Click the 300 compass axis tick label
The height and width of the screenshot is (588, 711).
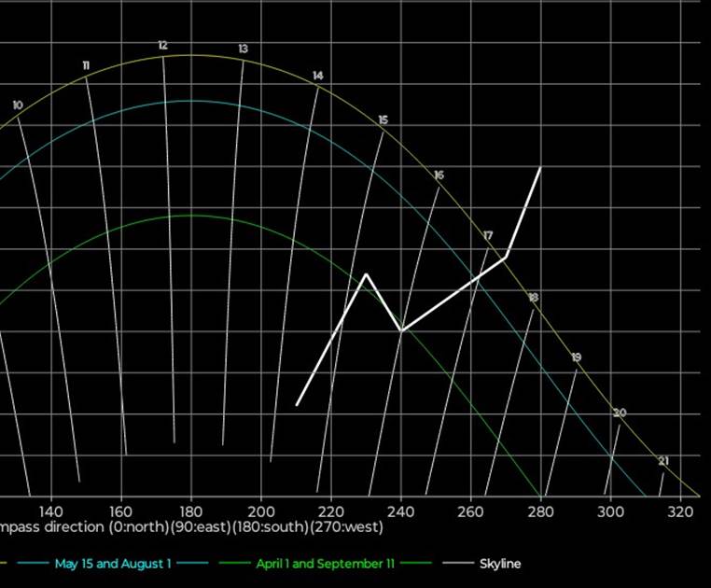tap(610, 512)
